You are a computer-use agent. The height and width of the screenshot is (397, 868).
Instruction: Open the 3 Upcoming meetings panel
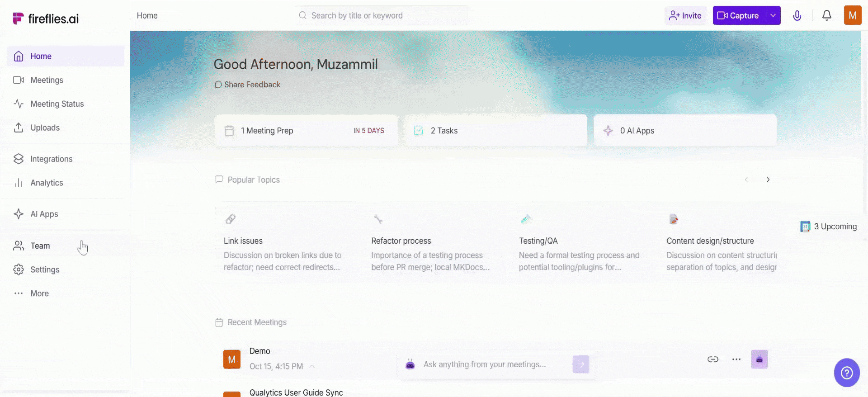coord(829,227)
